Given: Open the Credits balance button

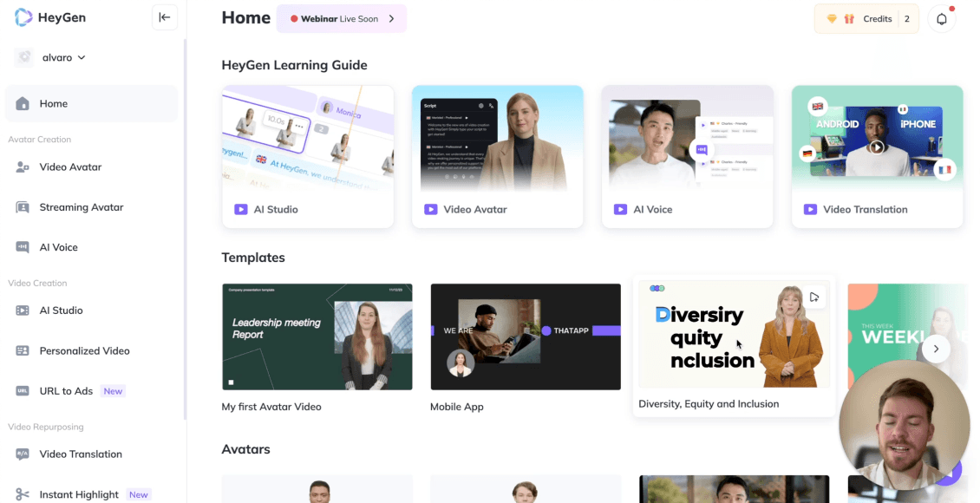Looking at the screenshot, I should 866,19.
